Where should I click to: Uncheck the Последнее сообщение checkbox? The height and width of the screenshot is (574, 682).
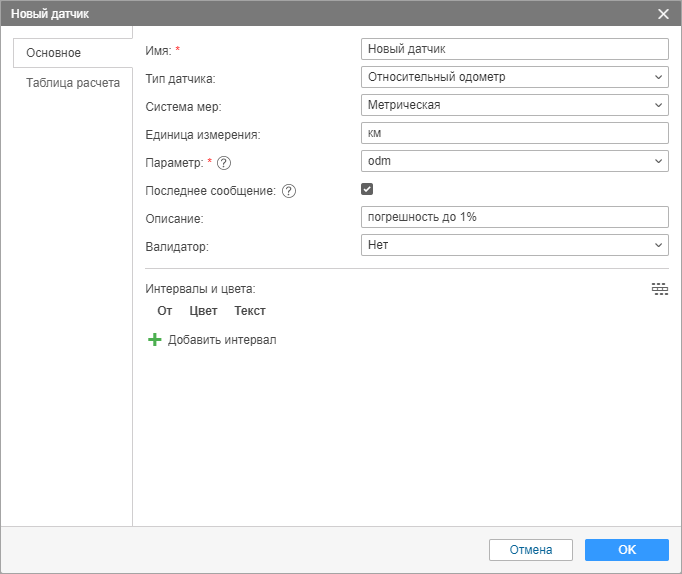(x=367, y=189)
